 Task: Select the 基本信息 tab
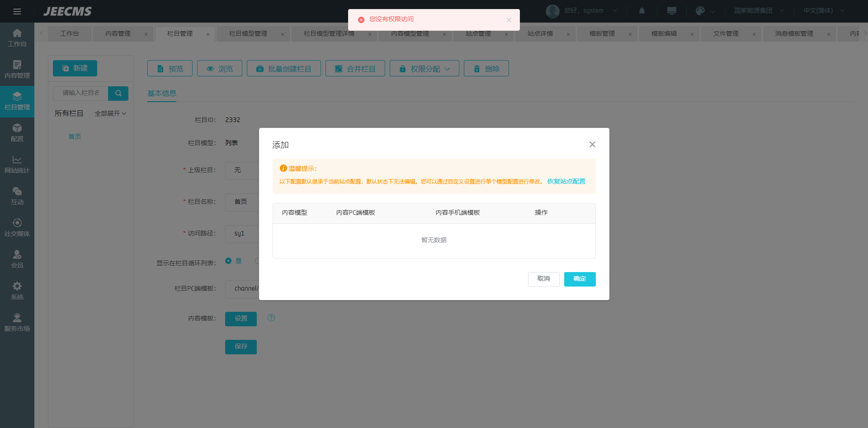coord(162,93)
